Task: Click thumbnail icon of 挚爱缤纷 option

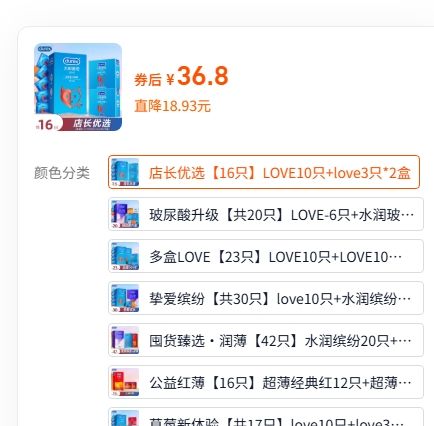Action: click(125, 298)
